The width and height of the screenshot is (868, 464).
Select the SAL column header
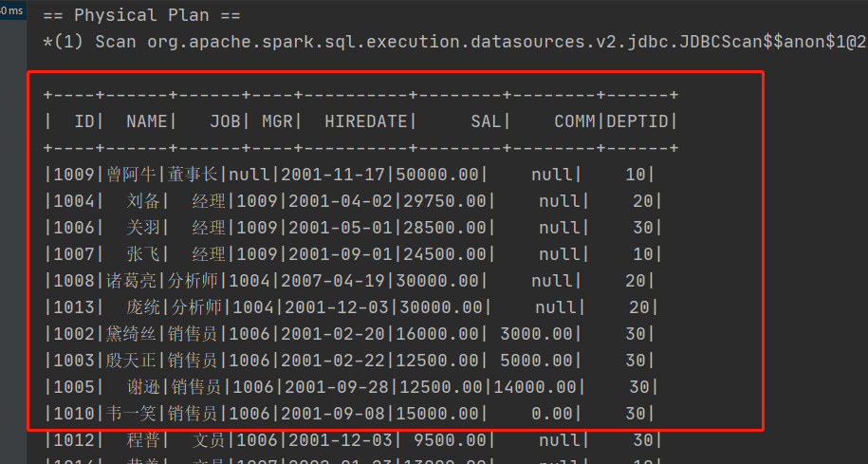click(486, 121)
